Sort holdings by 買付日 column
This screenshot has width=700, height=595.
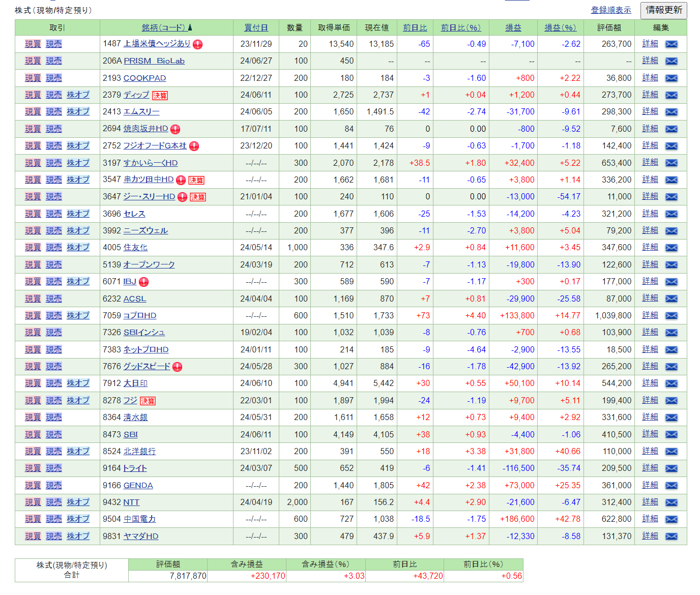pos(256,27)
